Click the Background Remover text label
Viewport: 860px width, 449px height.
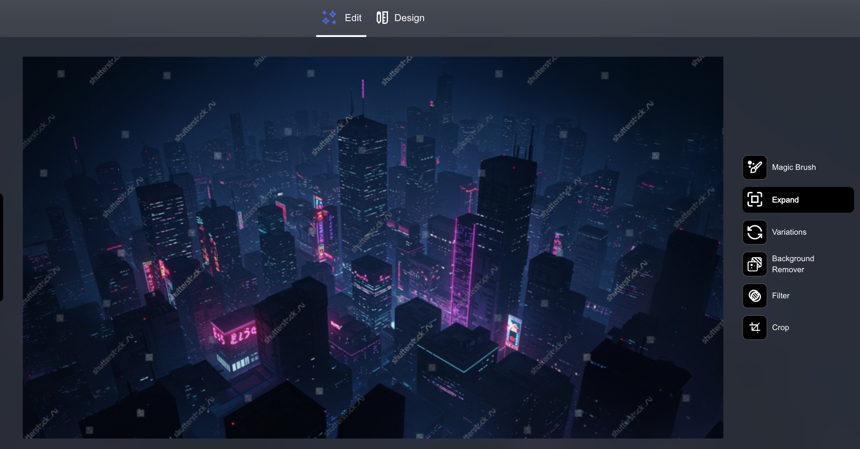(x=792, y=264)
